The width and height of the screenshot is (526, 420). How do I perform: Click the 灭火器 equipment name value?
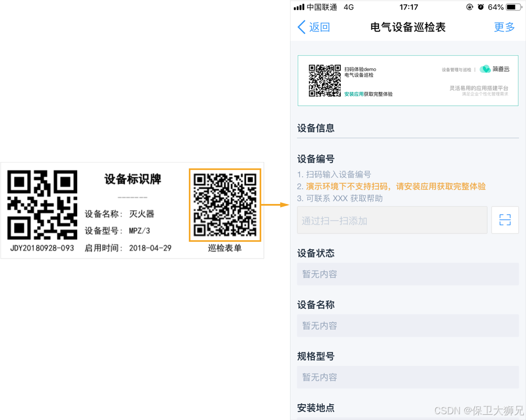142,214
